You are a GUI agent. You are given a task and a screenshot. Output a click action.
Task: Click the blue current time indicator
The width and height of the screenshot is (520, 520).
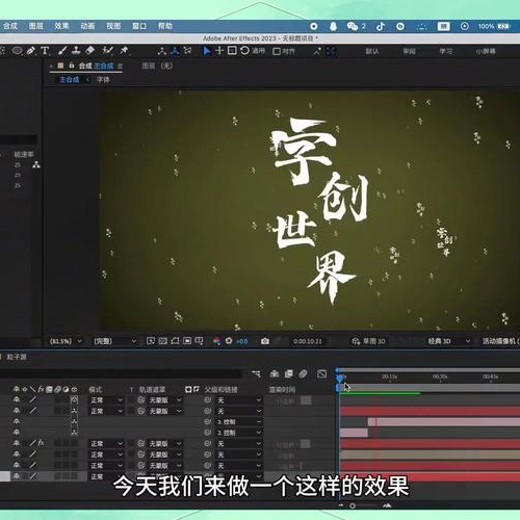[x=340, y=378]
